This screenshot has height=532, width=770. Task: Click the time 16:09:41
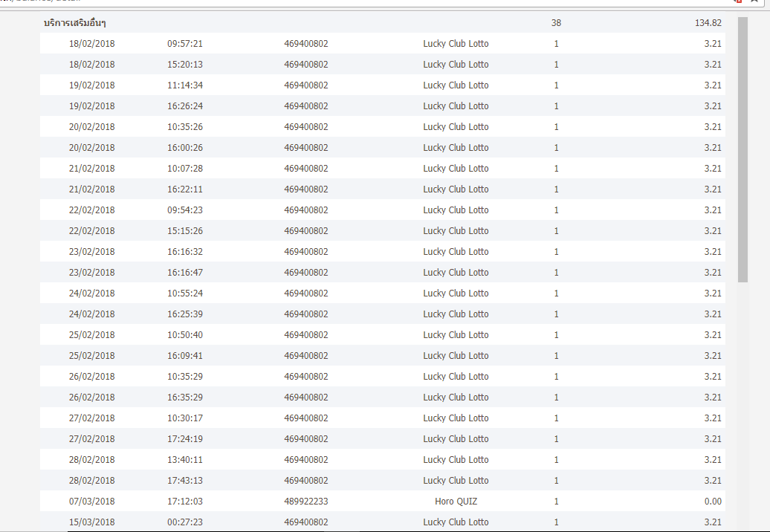(185, 356)
